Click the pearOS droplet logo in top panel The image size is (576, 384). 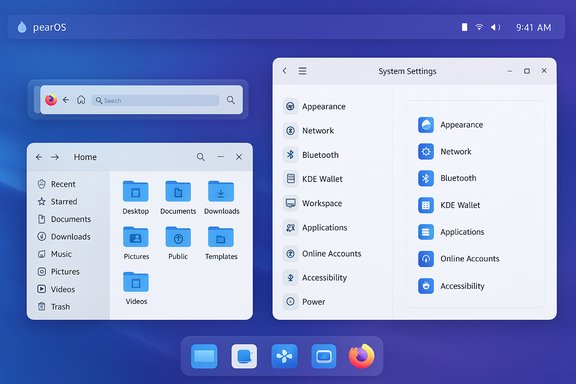pyautogui.click(x=22, y=27)
